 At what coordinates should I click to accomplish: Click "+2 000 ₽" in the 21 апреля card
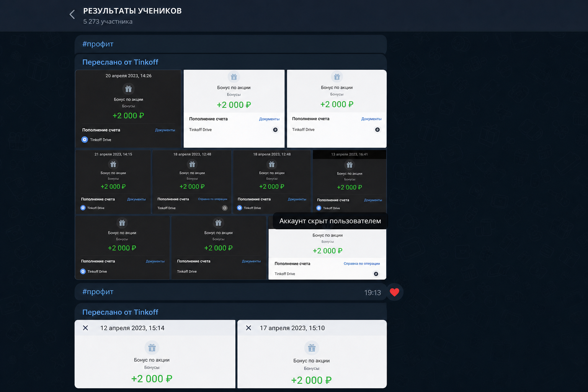[113, 186]
